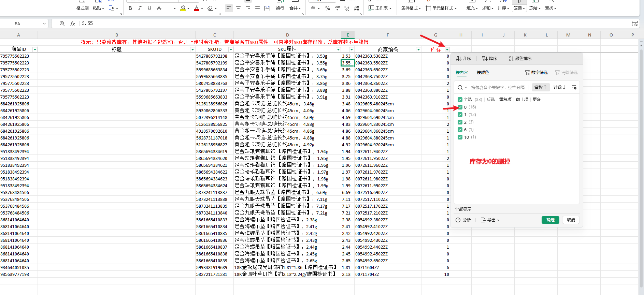Expand the 商品ID column filter arrow
This screenshot has height=295, width=644.
35,50
